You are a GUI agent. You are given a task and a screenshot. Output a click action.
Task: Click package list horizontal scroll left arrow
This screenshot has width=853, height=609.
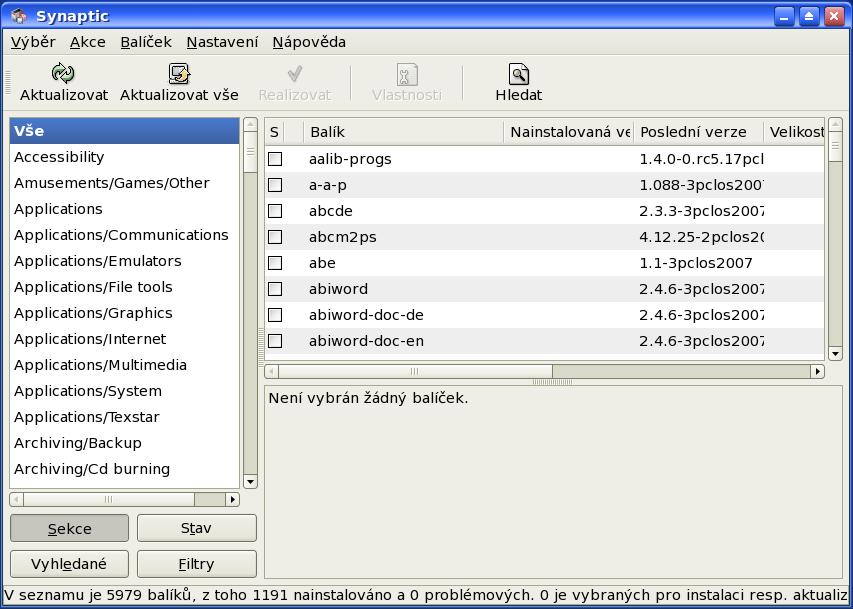(271, 372)
